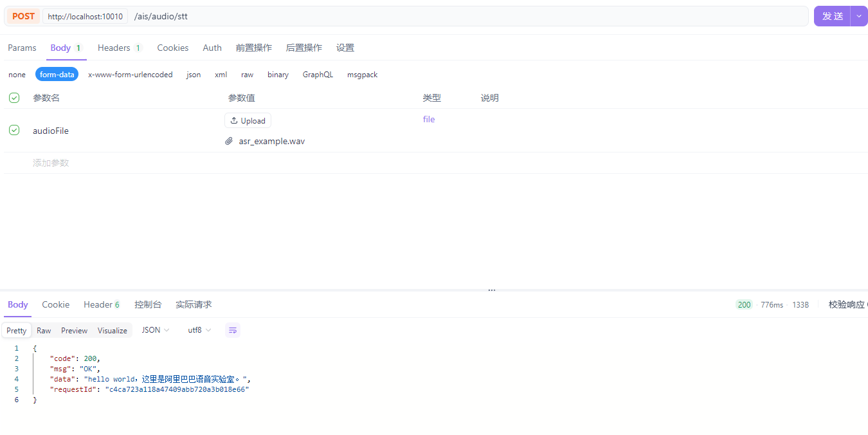The height and width of the screenshot is (435, 868).
Task: Switch to the request Body tab
Action: click(66, 48)
